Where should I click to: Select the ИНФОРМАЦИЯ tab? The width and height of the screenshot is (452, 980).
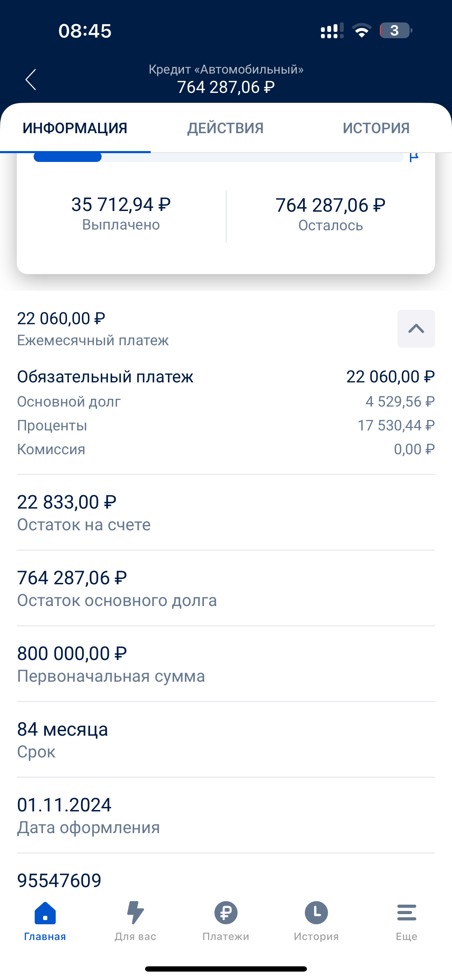(75, 128)
